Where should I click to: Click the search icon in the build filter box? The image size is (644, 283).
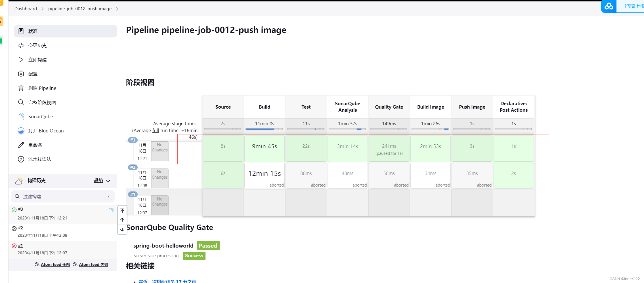pos(17,197)
